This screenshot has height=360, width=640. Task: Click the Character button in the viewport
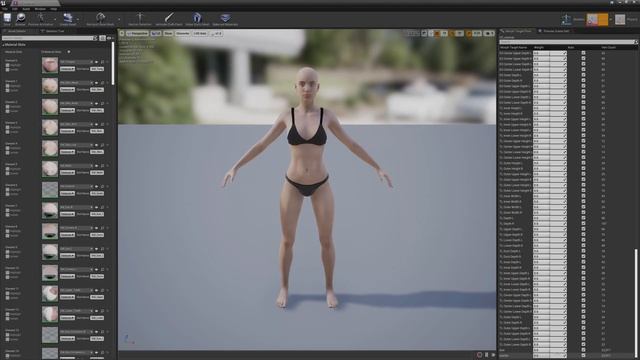(x=182, y=33)
